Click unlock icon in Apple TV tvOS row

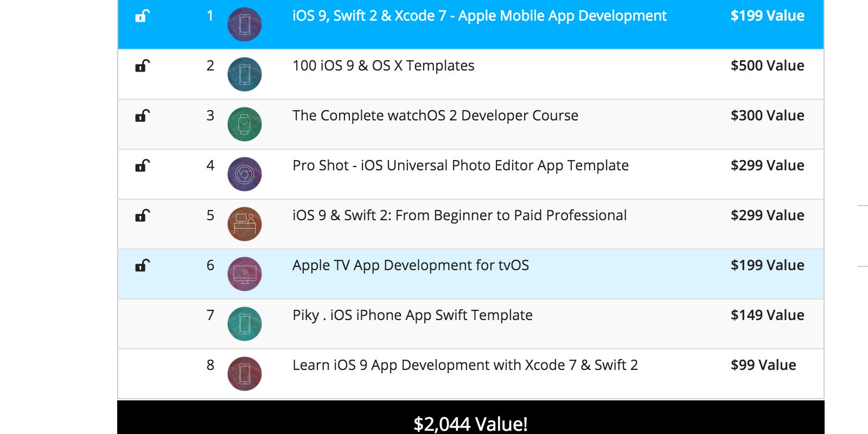pos(142,266)
